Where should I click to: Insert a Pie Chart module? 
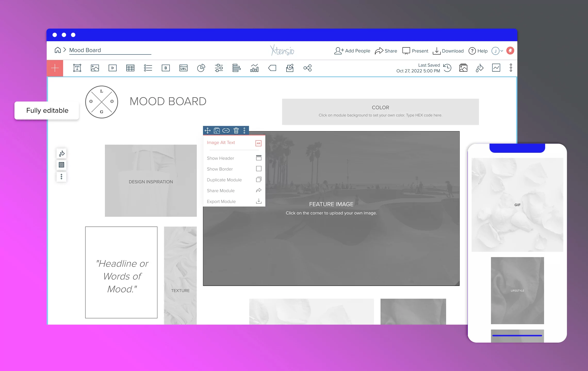[x=201, y=68]
